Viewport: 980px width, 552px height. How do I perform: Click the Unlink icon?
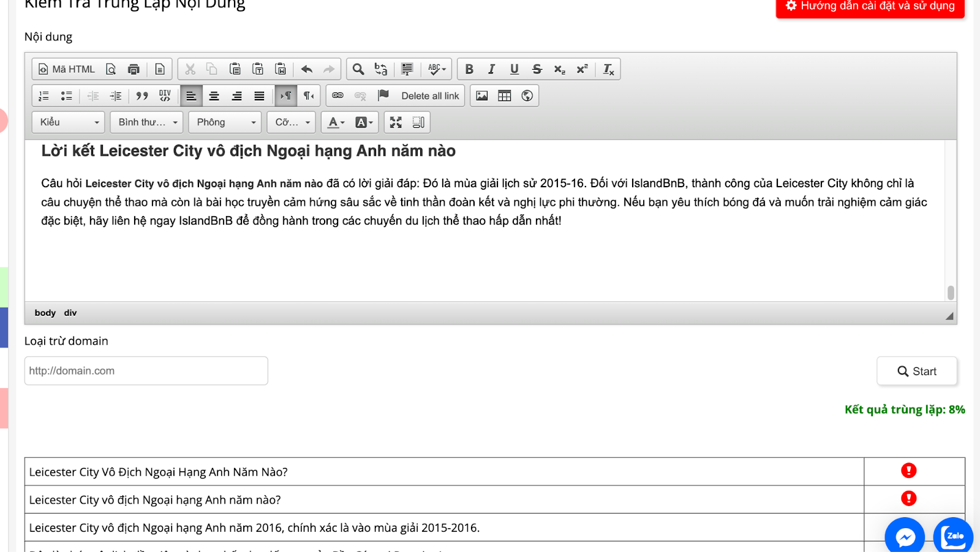pos(360,95)
